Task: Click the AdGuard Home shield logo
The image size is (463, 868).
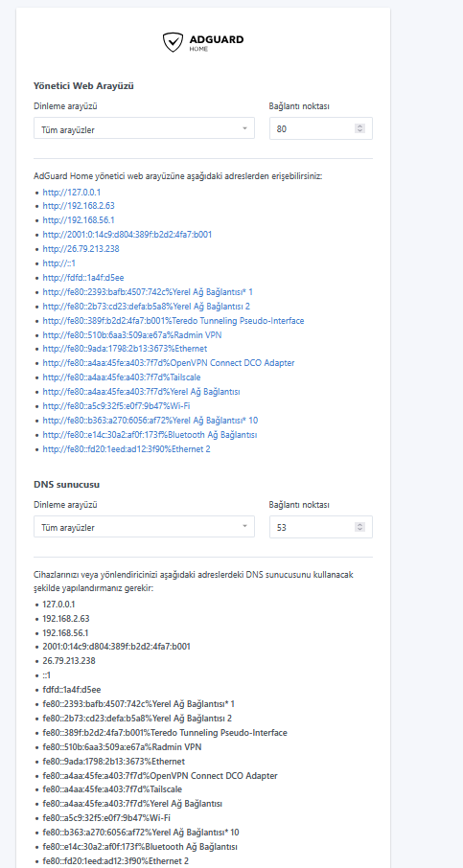Action: [173, 42]
